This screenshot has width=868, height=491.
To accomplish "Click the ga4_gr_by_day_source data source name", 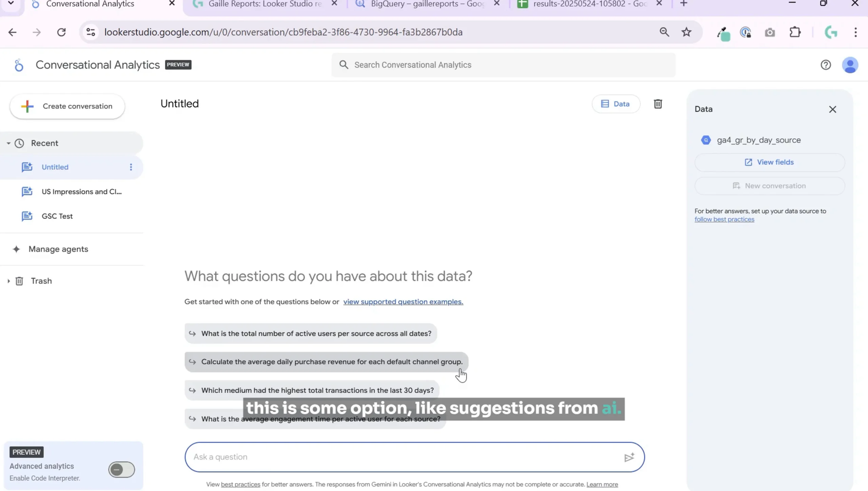I will coord(759,140).
